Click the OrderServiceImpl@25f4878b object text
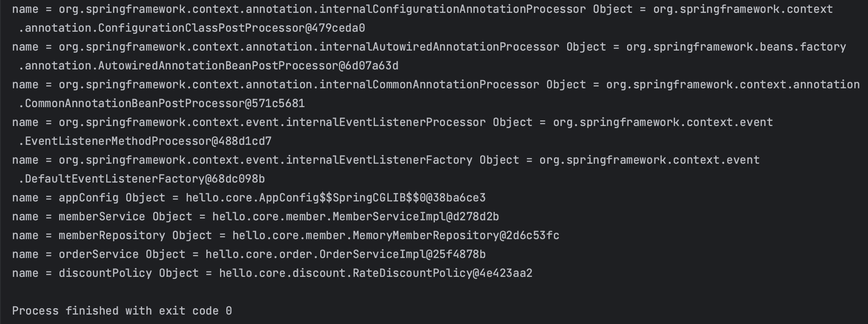This screenshot has height=324, width=868. pos(402,254)
